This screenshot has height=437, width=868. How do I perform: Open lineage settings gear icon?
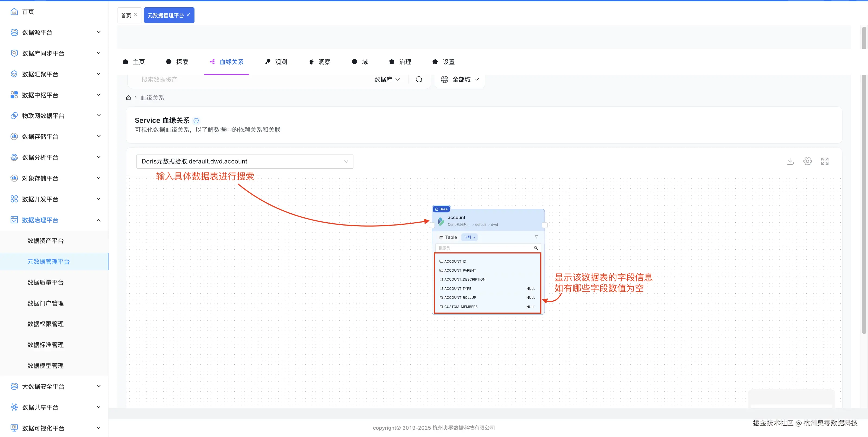807,161
